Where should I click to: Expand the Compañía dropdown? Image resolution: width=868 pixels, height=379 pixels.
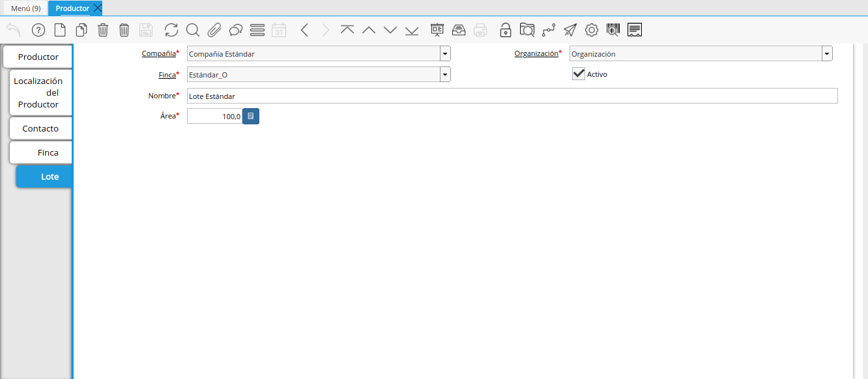(x=444, y=54)
